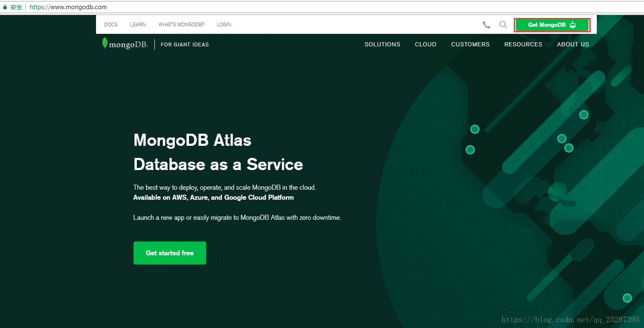Open the DOCS page

111,24
